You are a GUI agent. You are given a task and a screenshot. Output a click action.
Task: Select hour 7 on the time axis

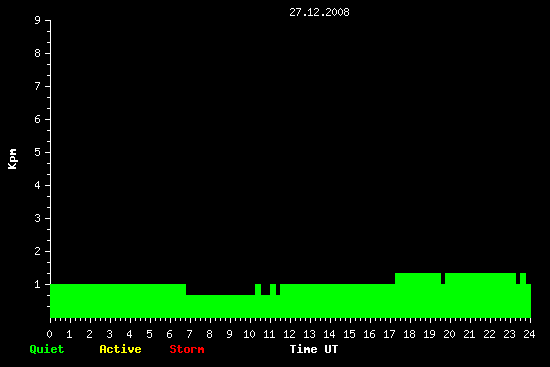189,334
